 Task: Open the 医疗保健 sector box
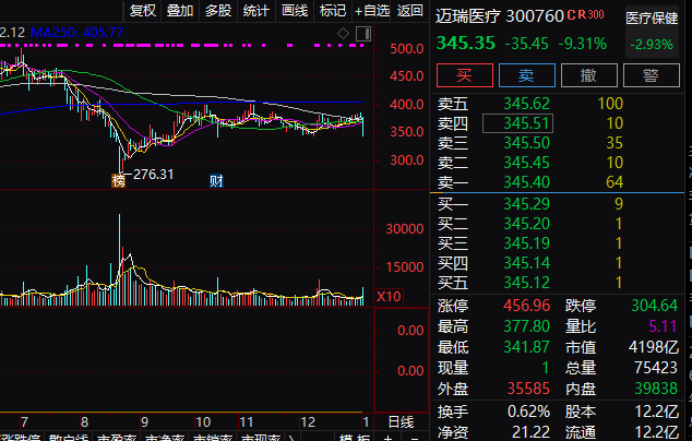coord(652,31)
